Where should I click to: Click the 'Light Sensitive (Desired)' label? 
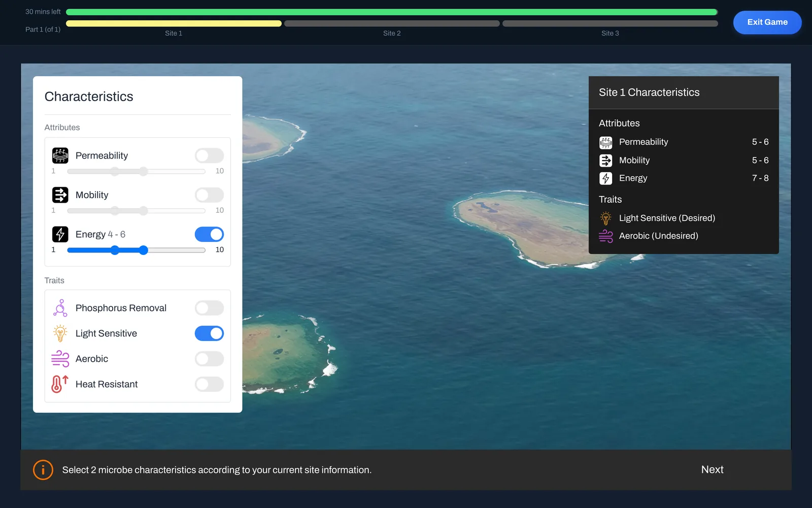[x=667, y=218]
